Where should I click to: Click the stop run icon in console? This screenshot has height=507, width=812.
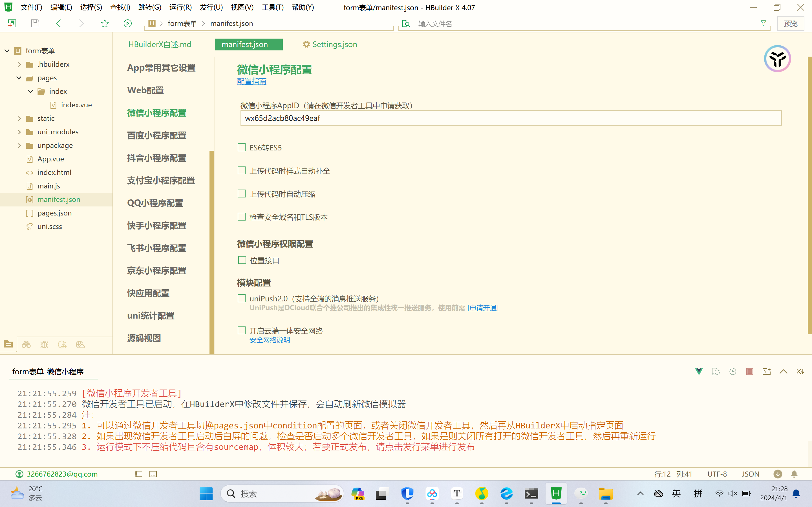point(750,372)
